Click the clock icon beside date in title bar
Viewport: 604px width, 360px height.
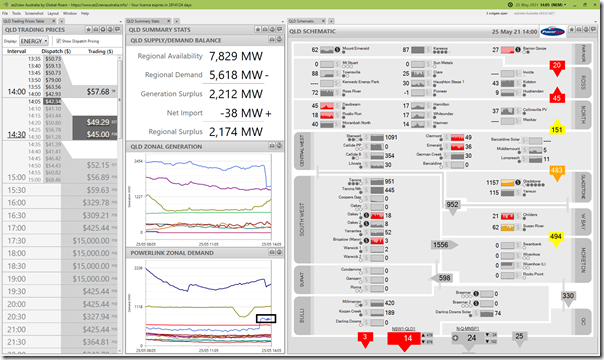510,5
